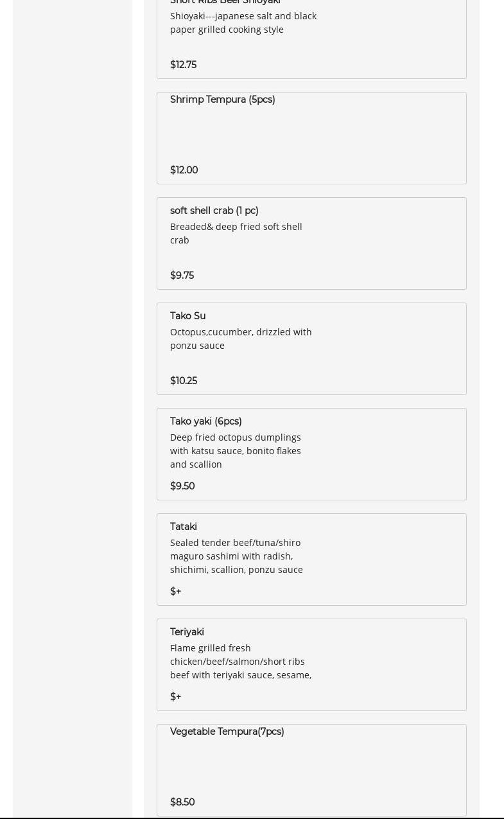Click the octopus, cucumber, ponzu sauce description

pyautogui.click(x=241, y=339)
